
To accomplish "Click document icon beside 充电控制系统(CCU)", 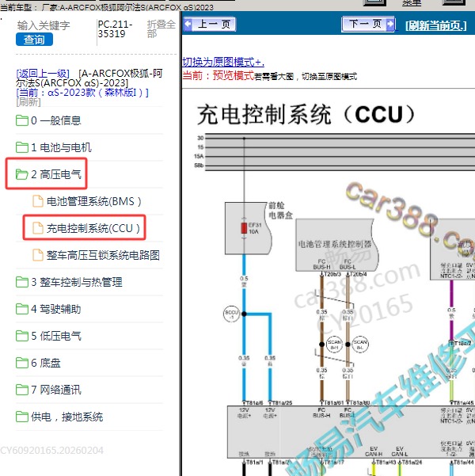I will tap(38, 228).
